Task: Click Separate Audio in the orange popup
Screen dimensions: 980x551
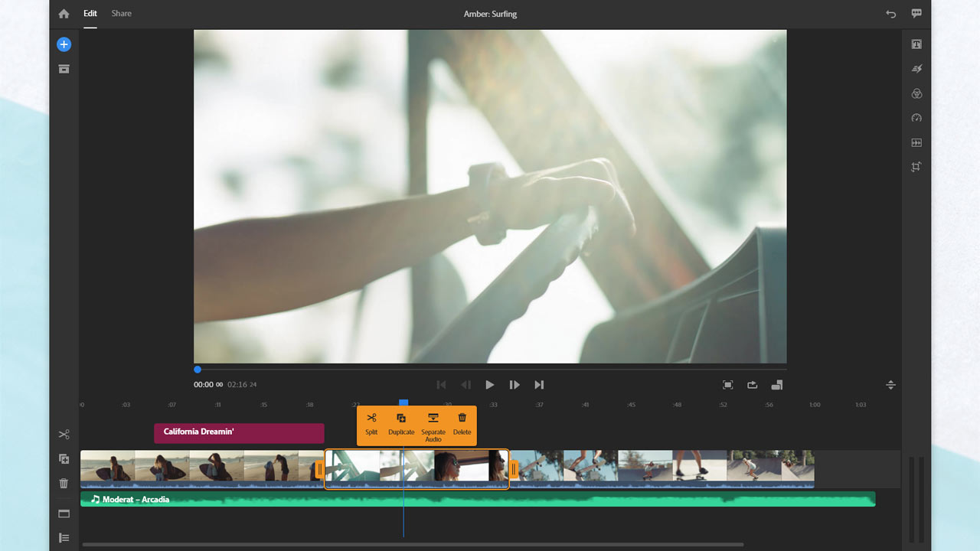Action: (433, 425)
